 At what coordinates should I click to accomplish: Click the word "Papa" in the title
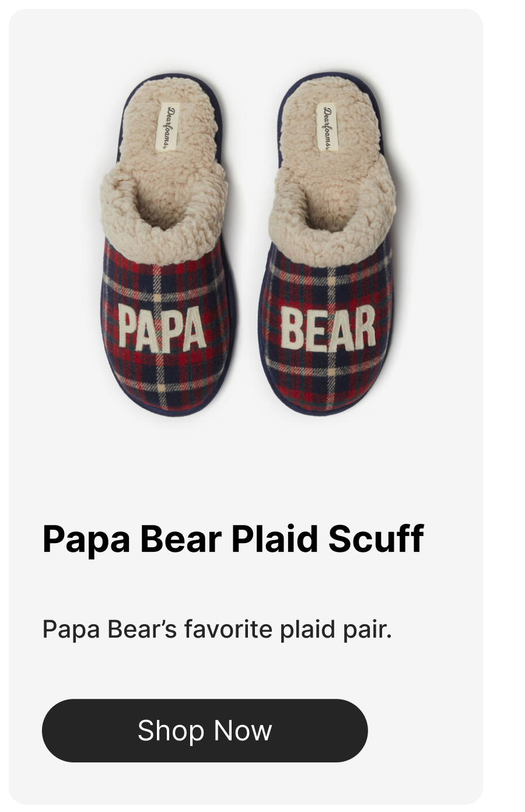coord(86,539)
